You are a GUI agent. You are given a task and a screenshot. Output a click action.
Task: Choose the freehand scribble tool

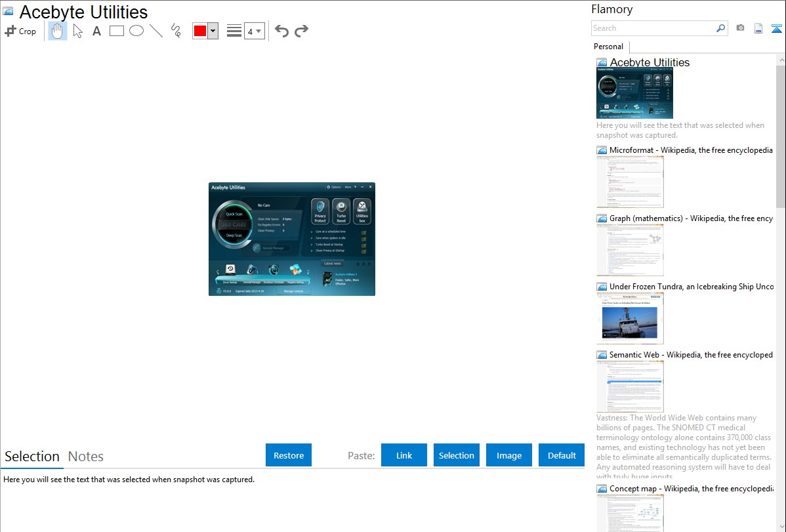(176, 31)
